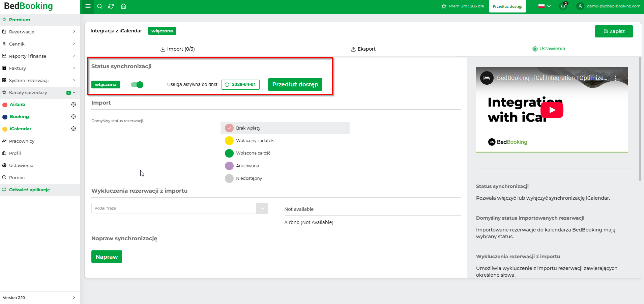The image size is (644, 304).
Task: Click demo-pl@bed-booking.com account link
Action: (613, 6)
